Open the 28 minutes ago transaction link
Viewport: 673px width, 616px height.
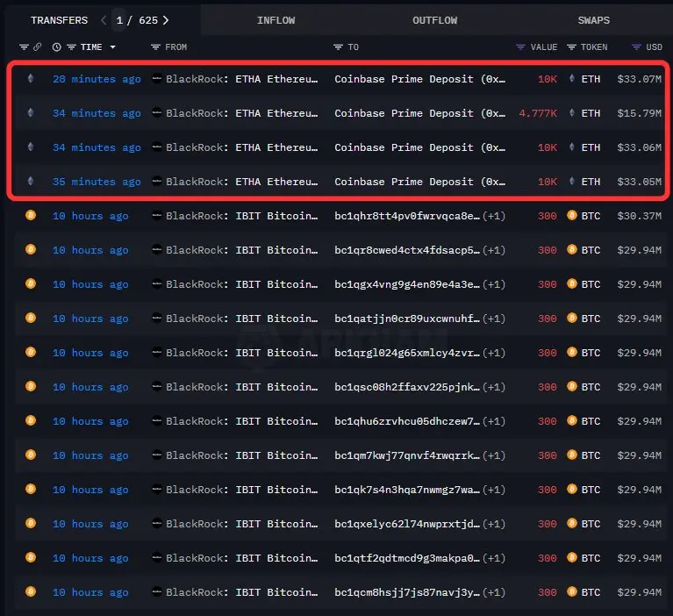97,79
